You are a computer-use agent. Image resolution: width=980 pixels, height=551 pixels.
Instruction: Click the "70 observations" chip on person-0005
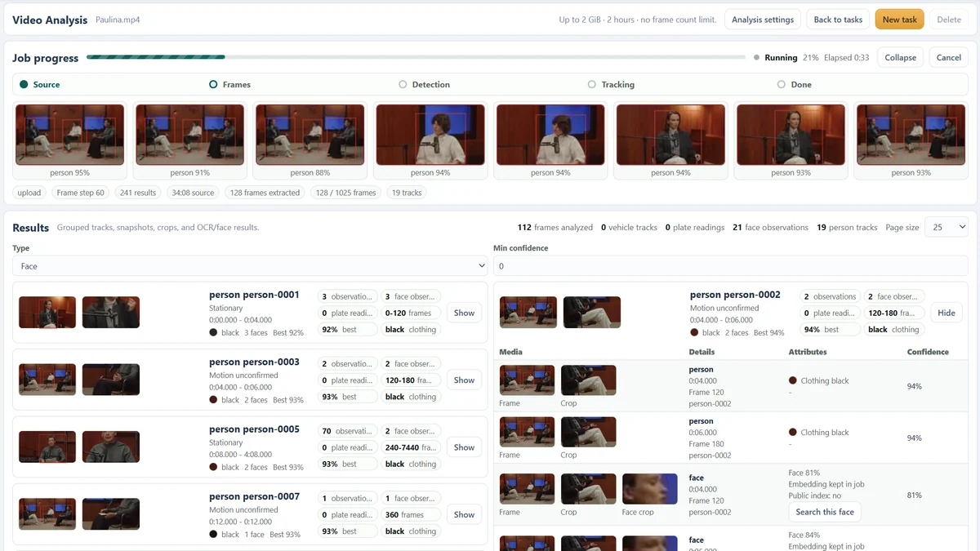(347, 431)
